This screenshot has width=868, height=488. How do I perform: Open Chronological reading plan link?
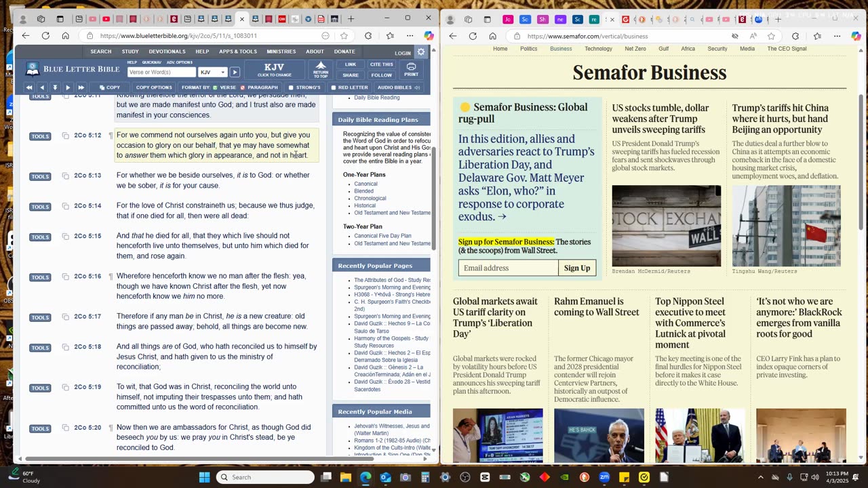click(x=370, y=198)
